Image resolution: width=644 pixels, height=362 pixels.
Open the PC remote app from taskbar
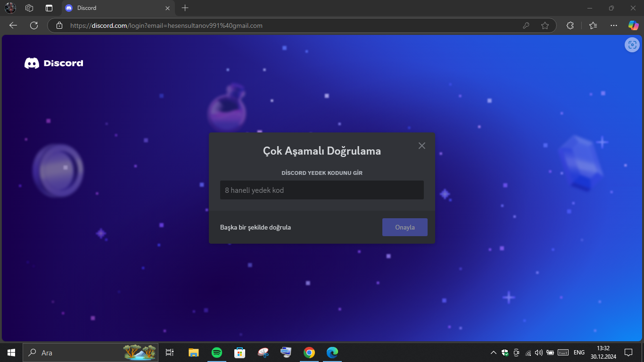coord(286,353)
